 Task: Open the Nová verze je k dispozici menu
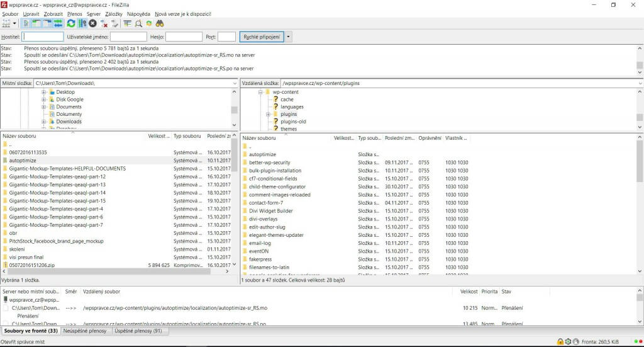pyautogui.click(x=183, y=14)
